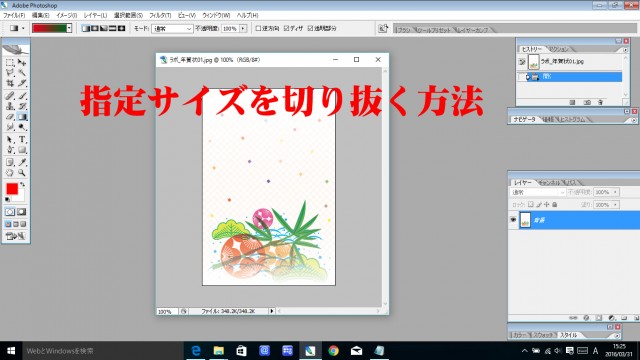
Task: Open gradient picker dropdown arrow
Action: tap(69, 28)
